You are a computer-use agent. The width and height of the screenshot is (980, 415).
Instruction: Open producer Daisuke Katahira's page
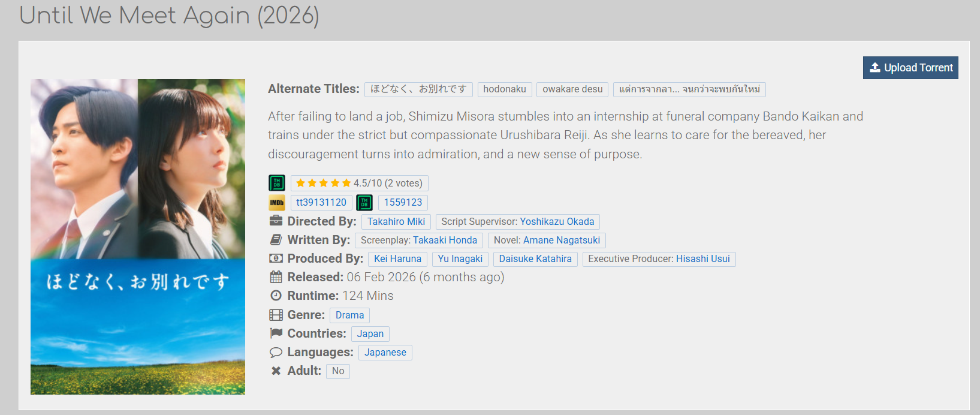click(x=535, y=259)
